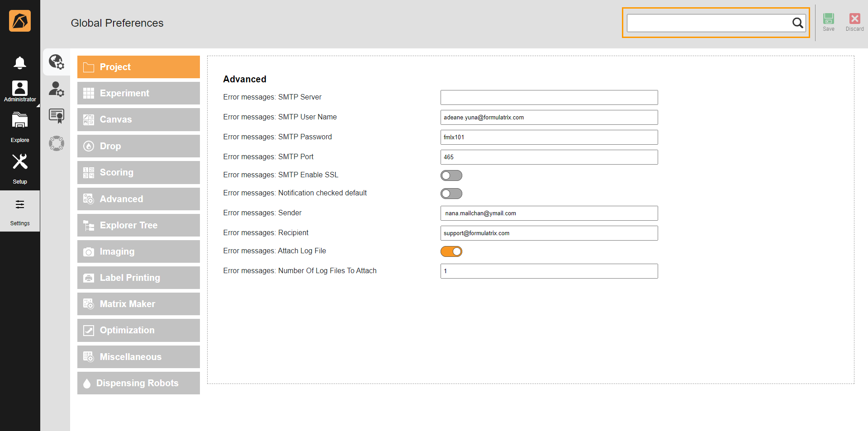Open the Explore section
The height and width of the screenshot is (431, 868).
coord(19,127)
